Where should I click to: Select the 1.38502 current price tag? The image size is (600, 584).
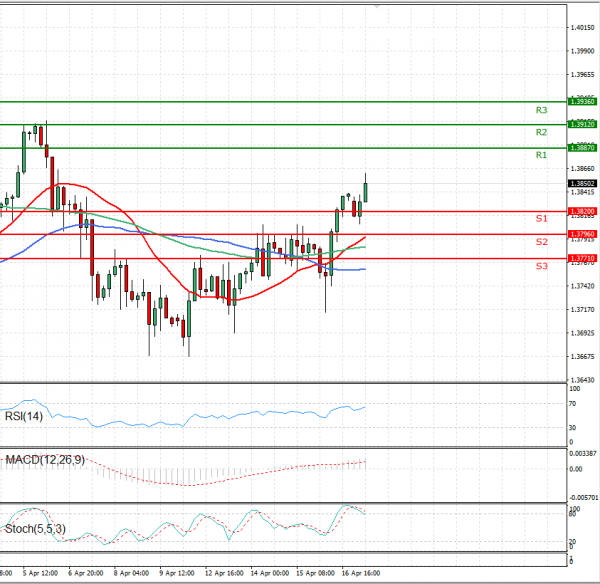(582, 184)
